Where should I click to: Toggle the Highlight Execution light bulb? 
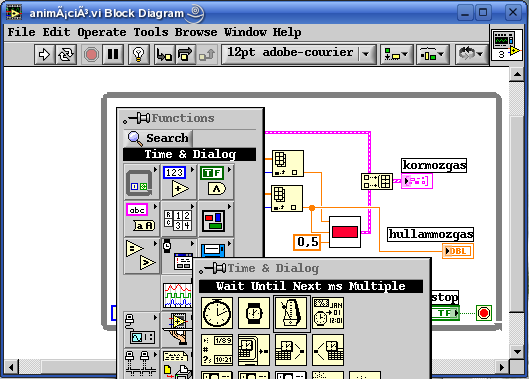(138, 54)
